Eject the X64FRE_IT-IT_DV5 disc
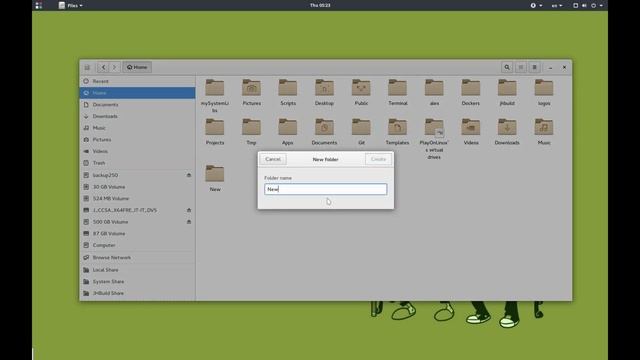Screen dimensions: 640x360 (189, 210)
